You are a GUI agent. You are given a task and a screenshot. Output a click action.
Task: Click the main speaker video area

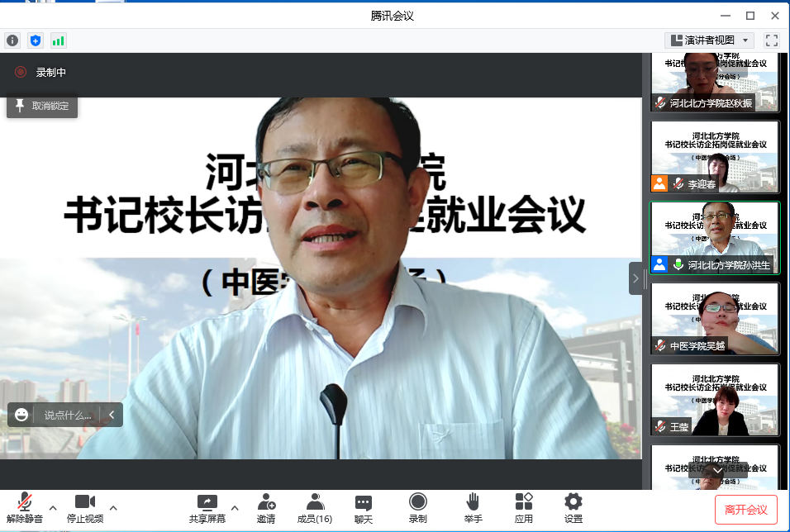pos(321,278)
